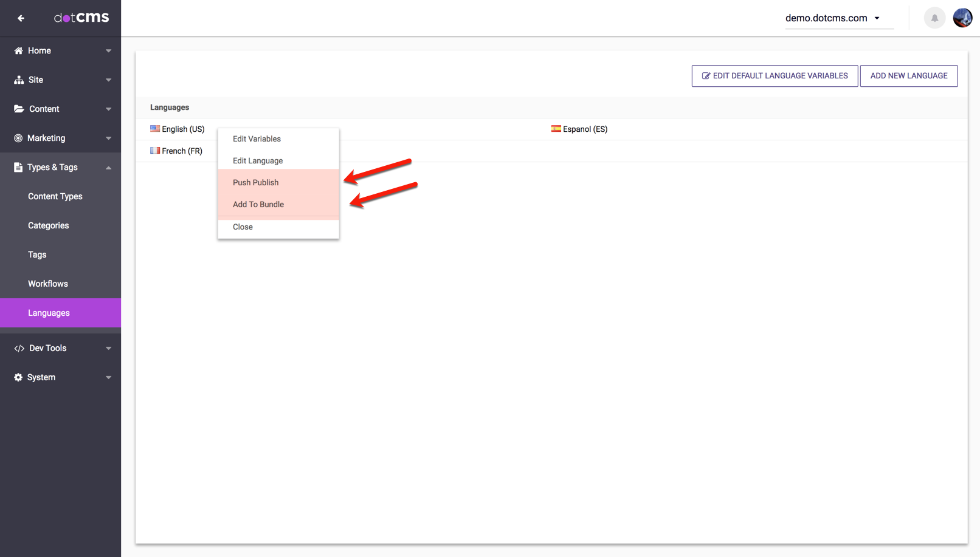
Task: Expand the Home menu arrow
Action: click(108, 51)
